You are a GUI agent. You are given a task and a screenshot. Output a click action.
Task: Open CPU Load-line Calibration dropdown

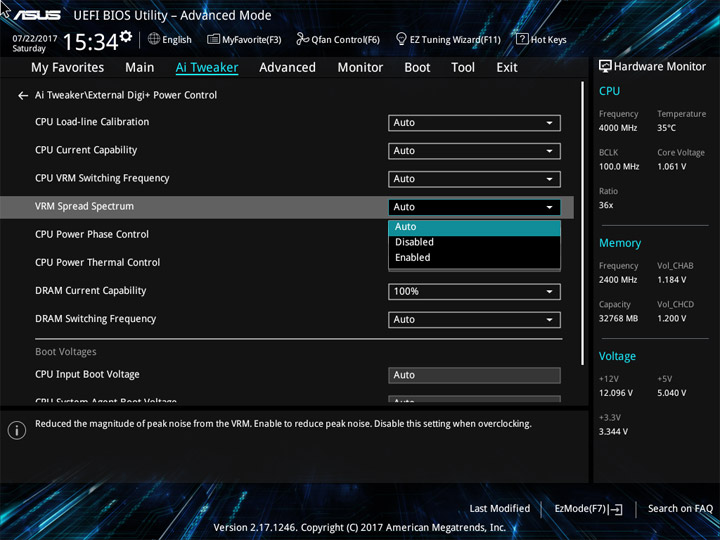pyautogui.click(x=474, y=123)
